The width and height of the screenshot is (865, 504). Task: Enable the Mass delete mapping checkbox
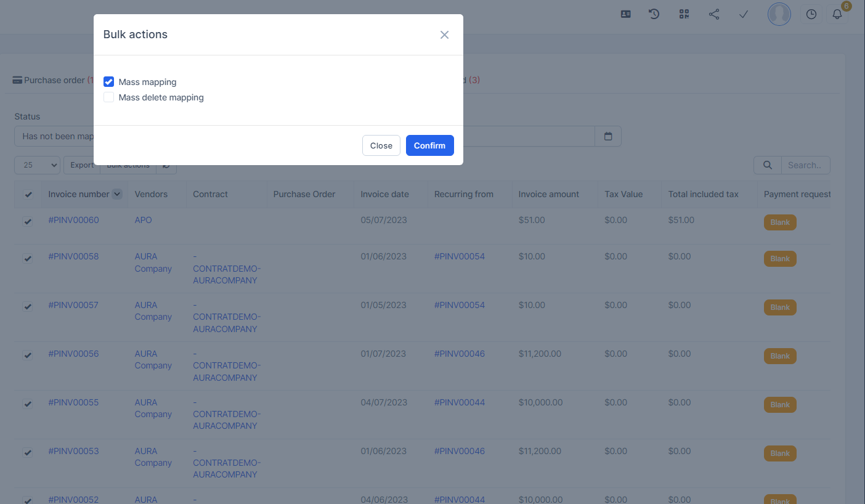109,97
